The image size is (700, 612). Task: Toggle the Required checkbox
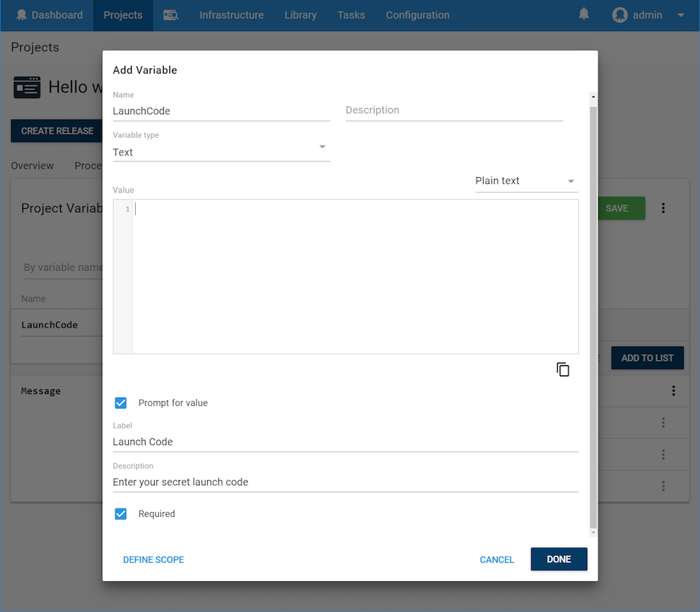coord(120,514)
